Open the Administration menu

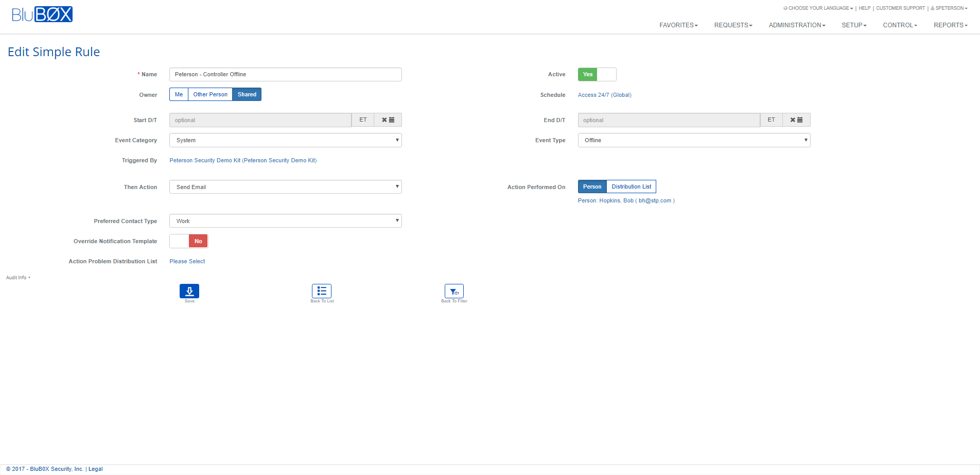click(797, 25)
